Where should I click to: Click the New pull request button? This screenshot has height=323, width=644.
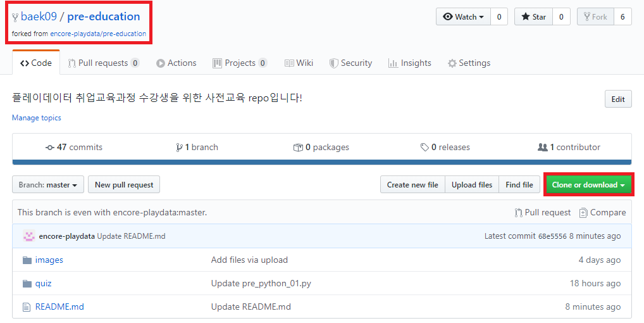pos(124,185)
